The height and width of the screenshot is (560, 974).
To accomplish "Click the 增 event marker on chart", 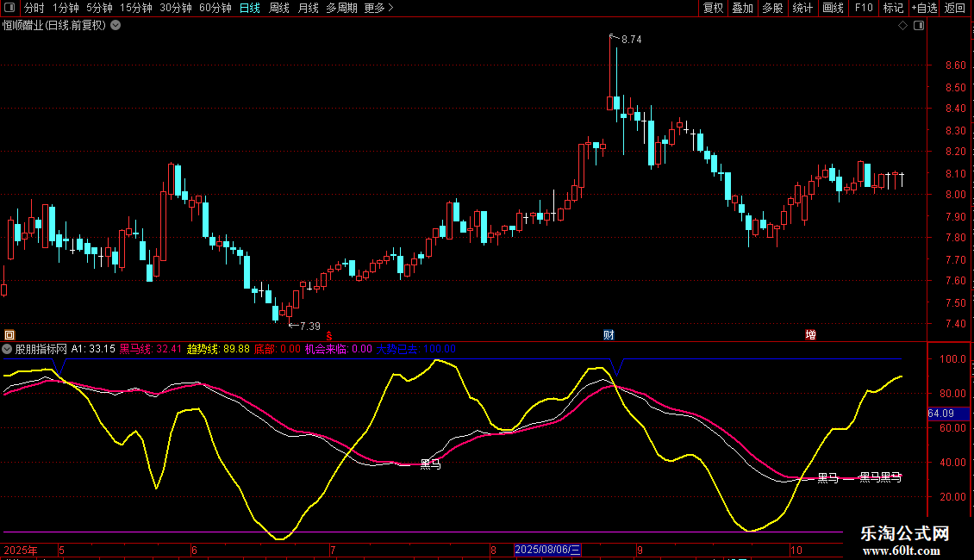I will pos(810,334).
